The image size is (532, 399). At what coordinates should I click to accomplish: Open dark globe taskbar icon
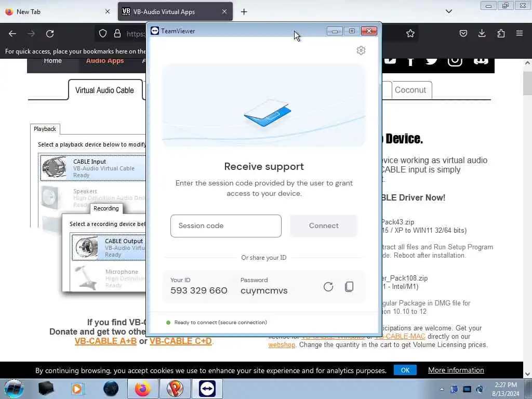click(x=111, y=389)
